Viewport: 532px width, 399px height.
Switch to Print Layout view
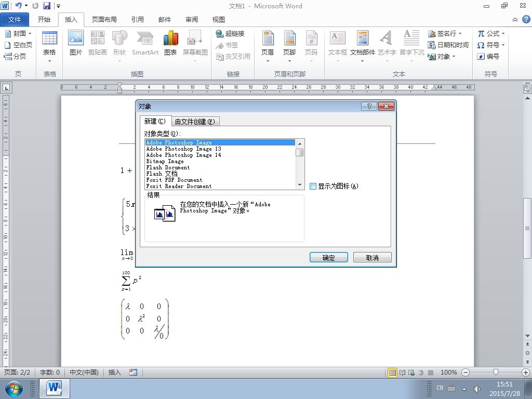tap(393, 373)
